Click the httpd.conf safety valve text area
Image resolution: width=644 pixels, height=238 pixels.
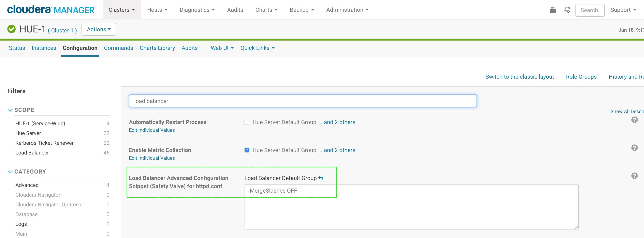tap(411, 207)
